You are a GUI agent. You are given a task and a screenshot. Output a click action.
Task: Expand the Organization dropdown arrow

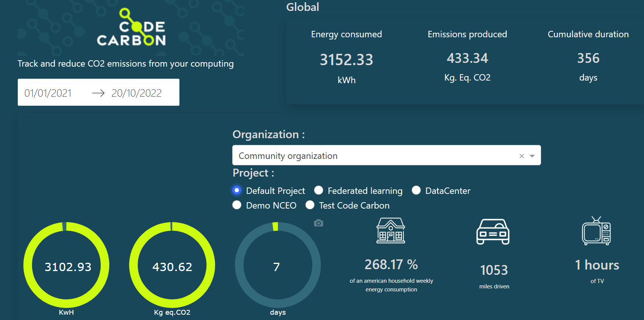tap(532, 156)
